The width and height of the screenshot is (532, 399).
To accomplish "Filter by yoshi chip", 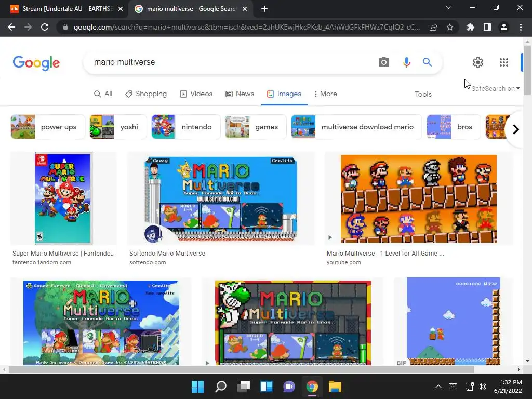I will point(118,127).
